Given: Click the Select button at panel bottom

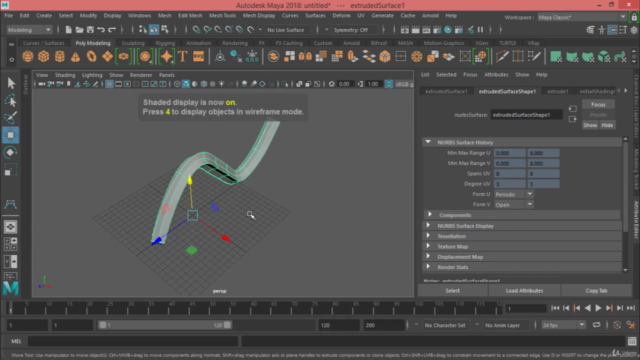Looking at the screenshot, I should (x=452, y=291).
